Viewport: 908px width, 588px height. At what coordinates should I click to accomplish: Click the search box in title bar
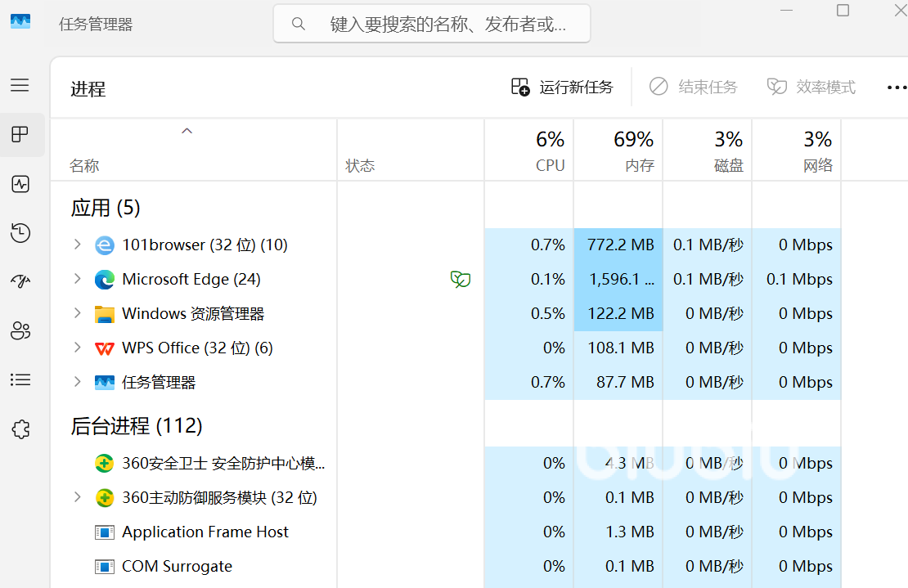tap(432, 24)
